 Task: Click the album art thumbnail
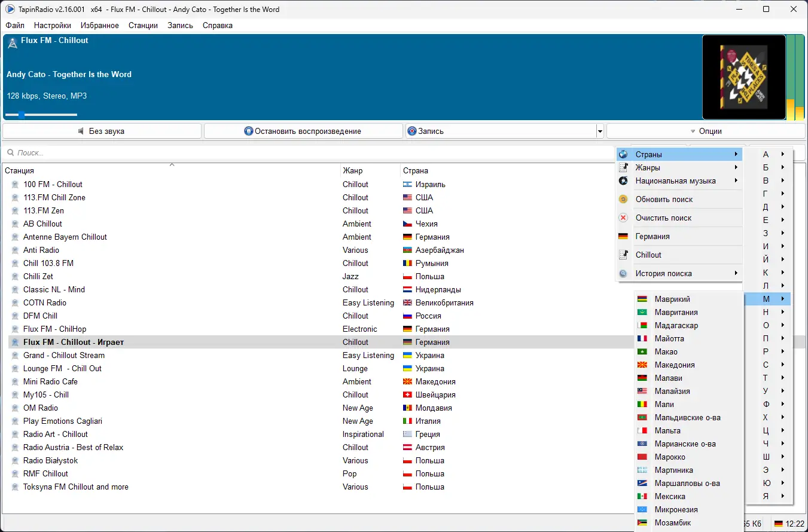(743, 77)
